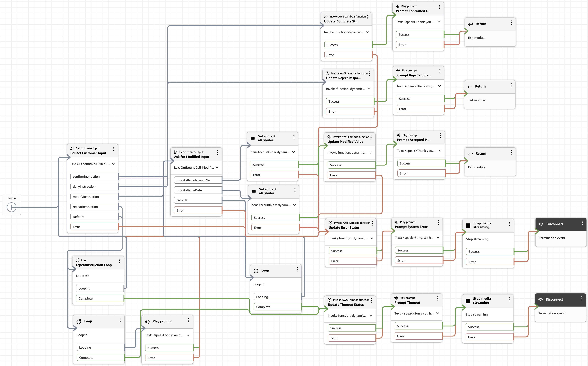Click the stop icon on the upper Stop media streaming block
588x366 pixels.
pos(468,226)
